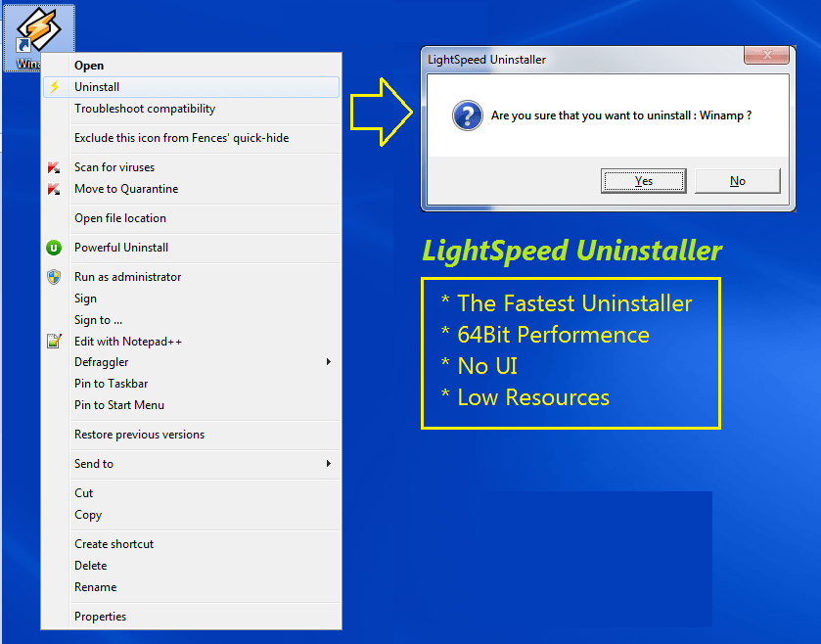Click the Kaspersky icon beside Scan for viruses
This screenshot has width=821, height=644.
54,167
